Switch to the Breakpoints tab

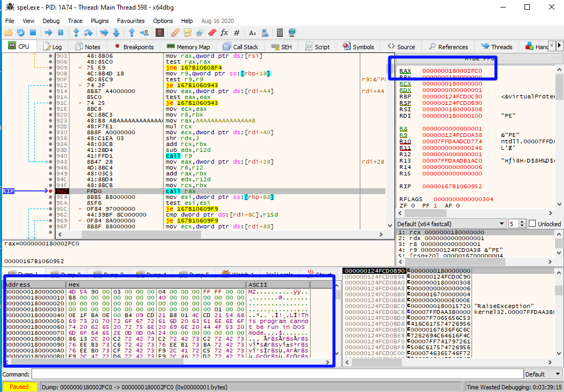[134, 47]
